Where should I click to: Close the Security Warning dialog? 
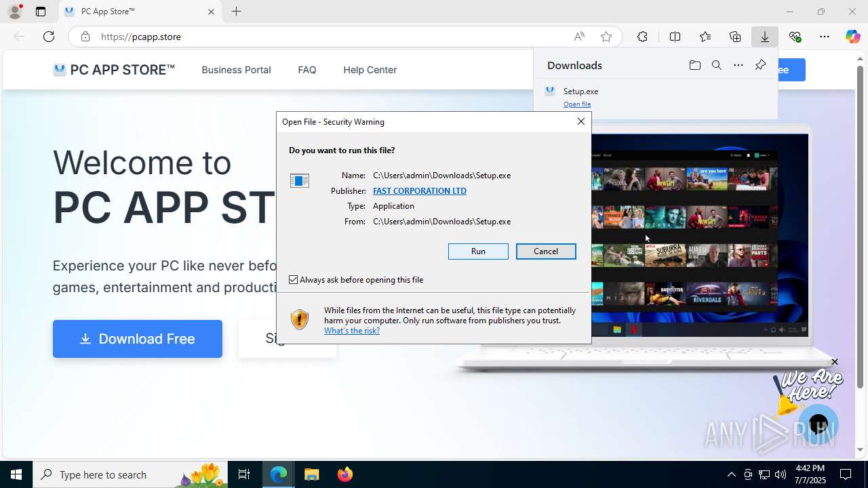tap(581, 121)
